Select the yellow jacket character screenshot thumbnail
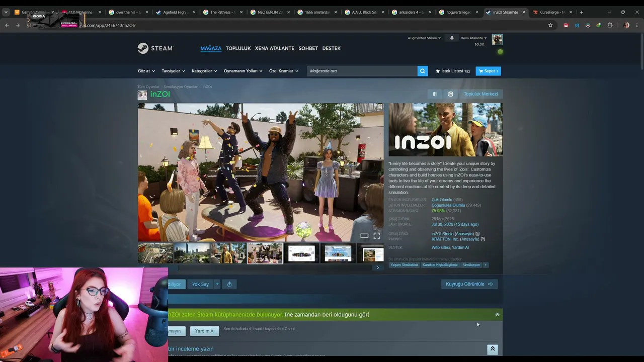This screenshot has width=644, height=362. pos(228,253)
